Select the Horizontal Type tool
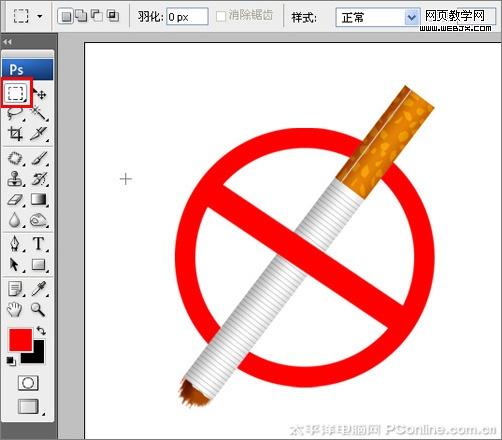 coord(39,244)
